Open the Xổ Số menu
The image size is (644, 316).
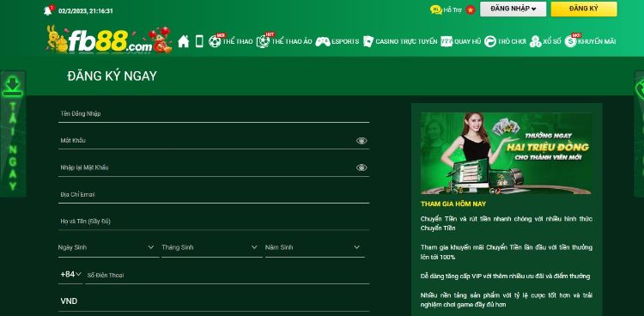pyautogui.click(x=551, y=41)
